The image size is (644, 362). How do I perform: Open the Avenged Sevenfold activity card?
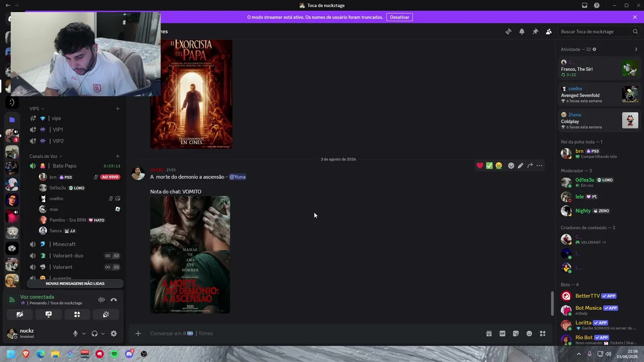coord(599,95)
